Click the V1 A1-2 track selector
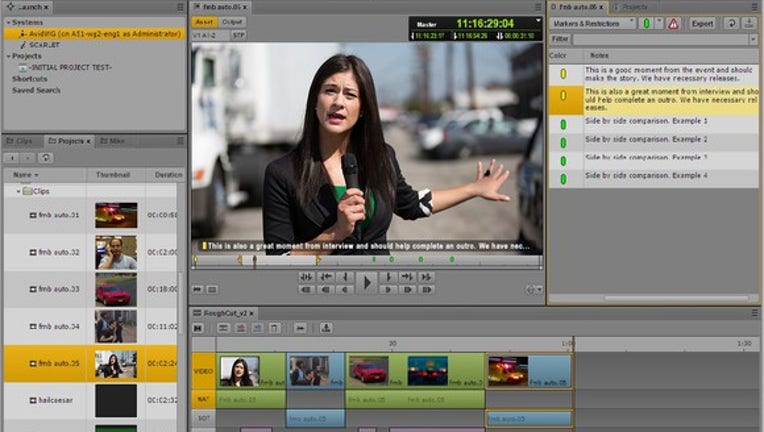The width and height of the screenshot is (764, 432). point(210,36)
